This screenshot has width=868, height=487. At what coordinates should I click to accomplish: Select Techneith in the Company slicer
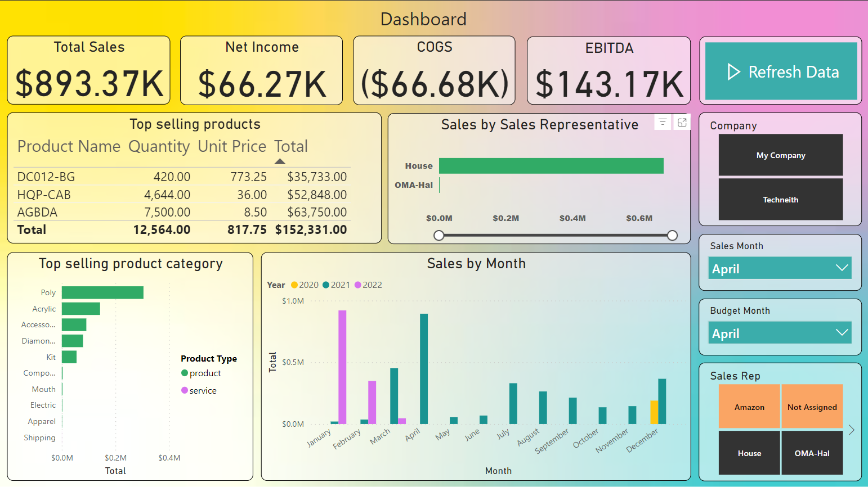point(780,199)
